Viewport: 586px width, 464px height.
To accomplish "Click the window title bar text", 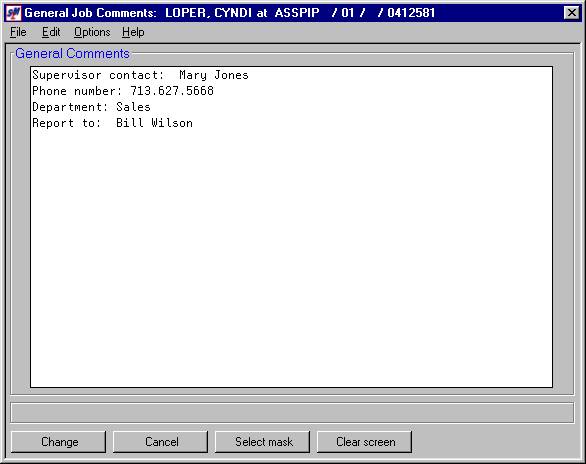I will (230, 13).
